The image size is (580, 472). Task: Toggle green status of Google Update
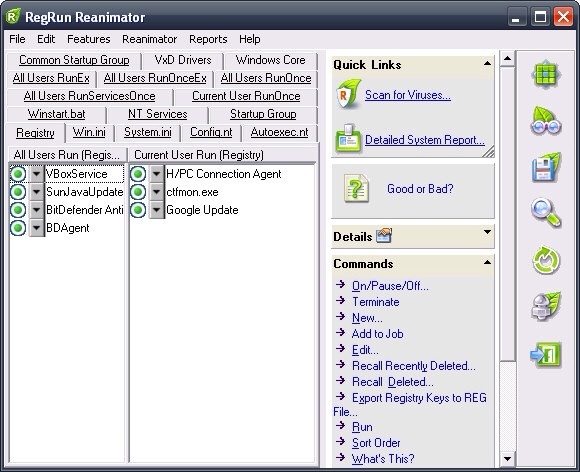pyautogui.click(x=138, y=210)
